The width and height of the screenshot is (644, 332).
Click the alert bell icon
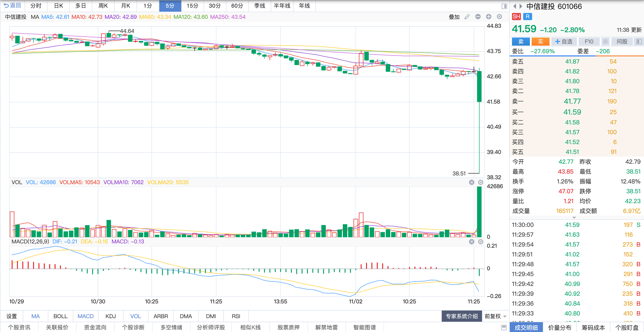click(605, 41)
